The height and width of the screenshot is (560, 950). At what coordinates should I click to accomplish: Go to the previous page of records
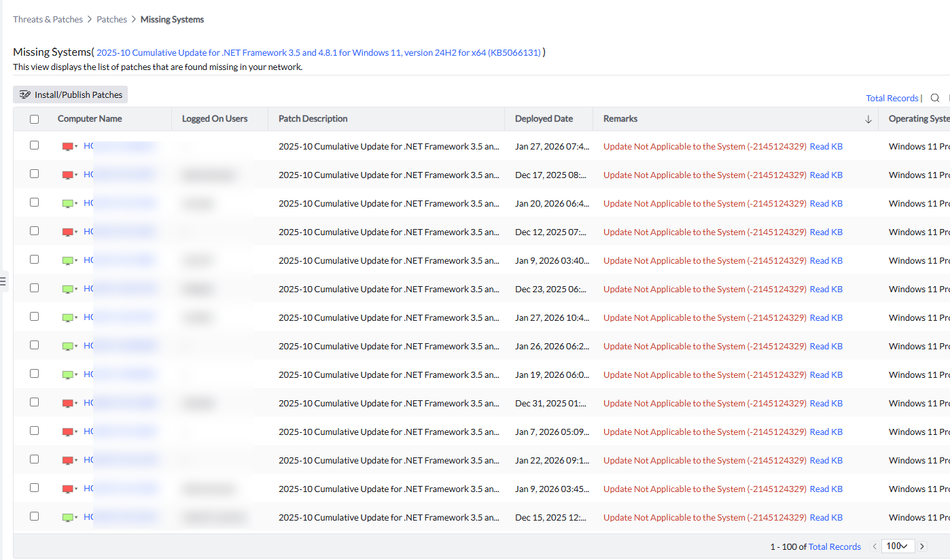[x=875, y=546]
